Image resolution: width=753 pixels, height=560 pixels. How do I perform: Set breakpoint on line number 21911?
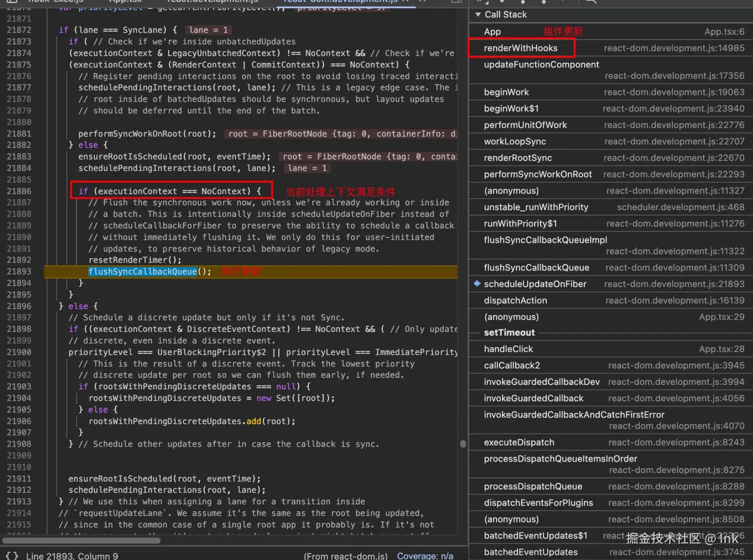[x=19, y=479]
